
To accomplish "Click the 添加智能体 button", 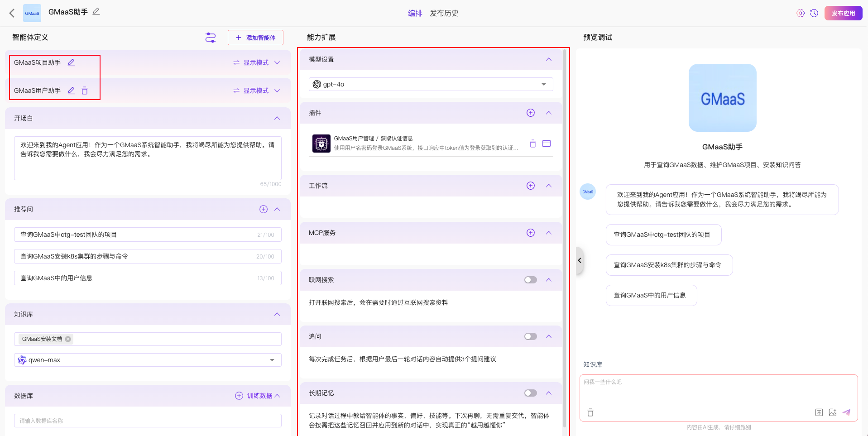I will point(255,38).
